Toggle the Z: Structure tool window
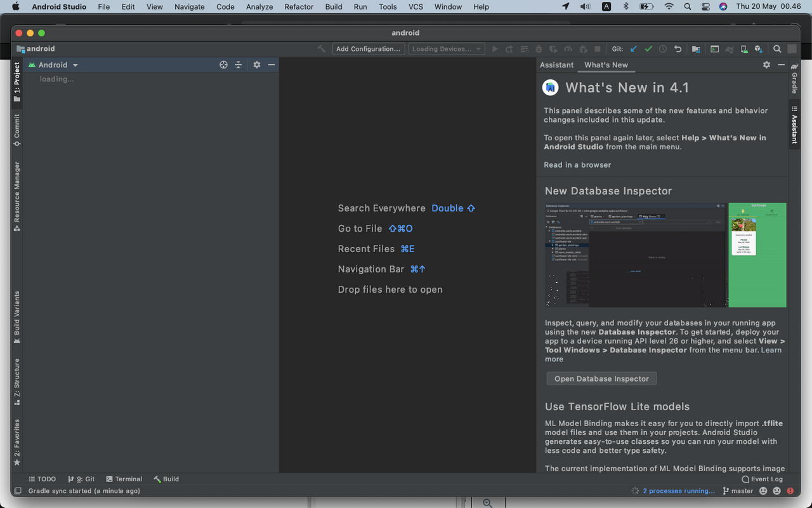The width and height of the screenshot is (812, 508). click(x=17, y=382)
